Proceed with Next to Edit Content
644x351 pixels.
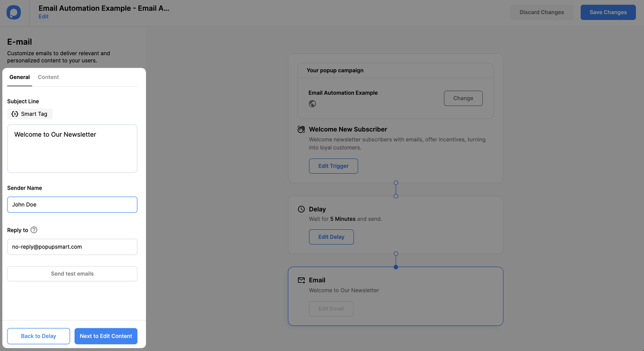point(106,335)
